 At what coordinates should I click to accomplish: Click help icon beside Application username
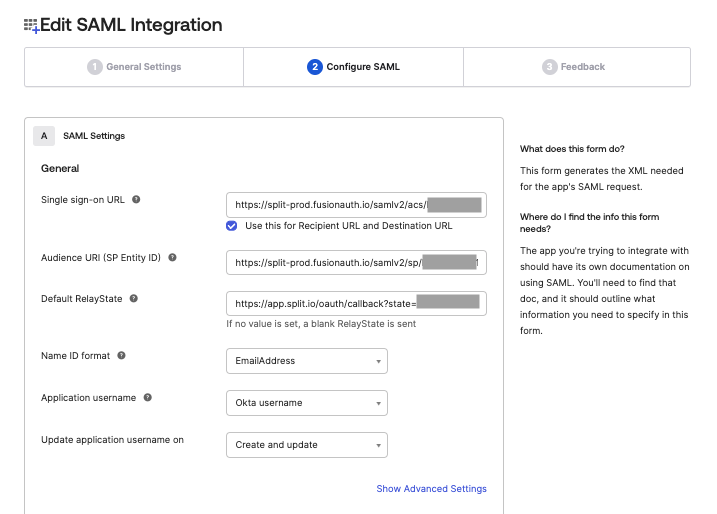pyautogui.click(x=148, y=397)
